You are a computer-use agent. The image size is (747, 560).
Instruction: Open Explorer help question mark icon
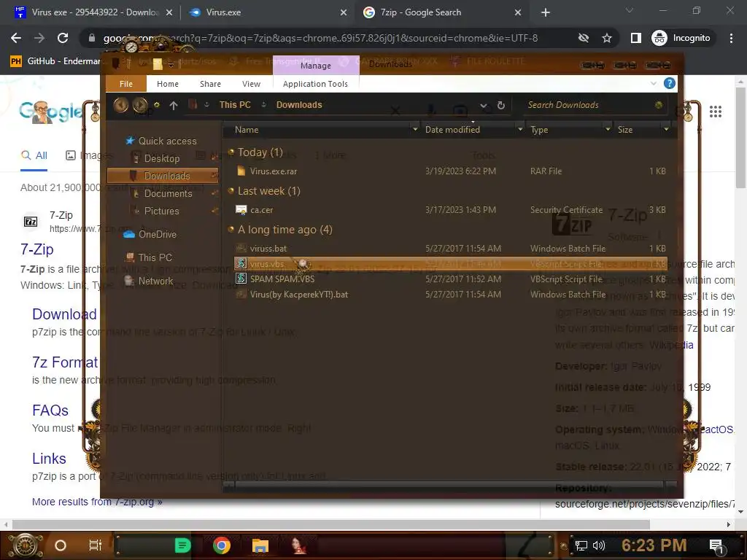[x=670, y=83]
